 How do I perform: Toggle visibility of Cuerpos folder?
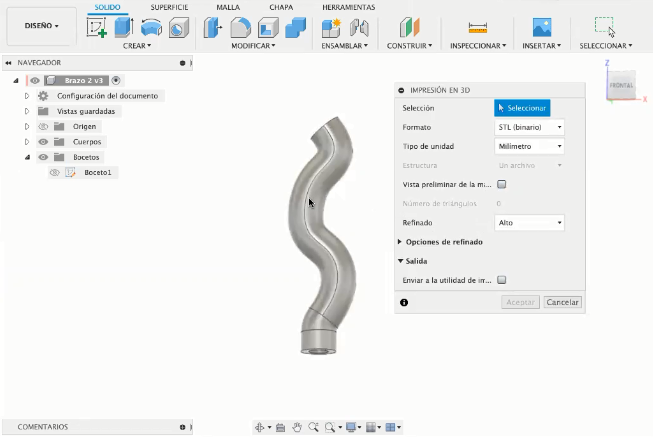pyautogui.click(x=43, y=142)
